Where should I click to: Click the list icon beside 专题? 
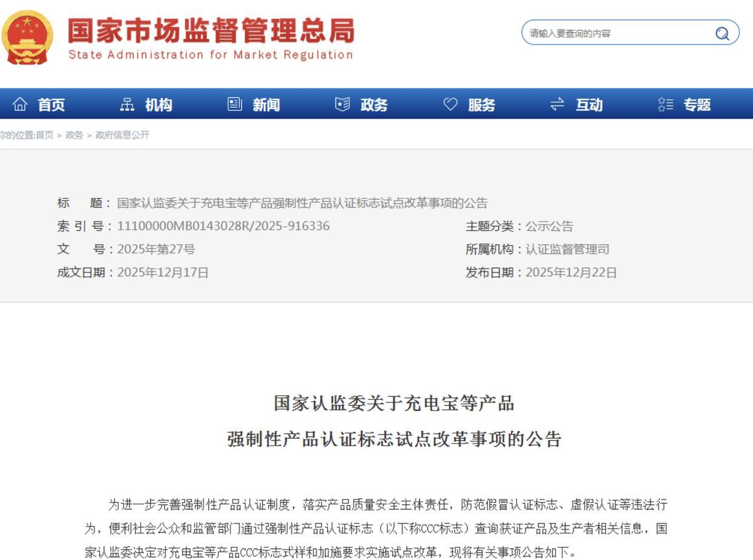click(665, 104)
